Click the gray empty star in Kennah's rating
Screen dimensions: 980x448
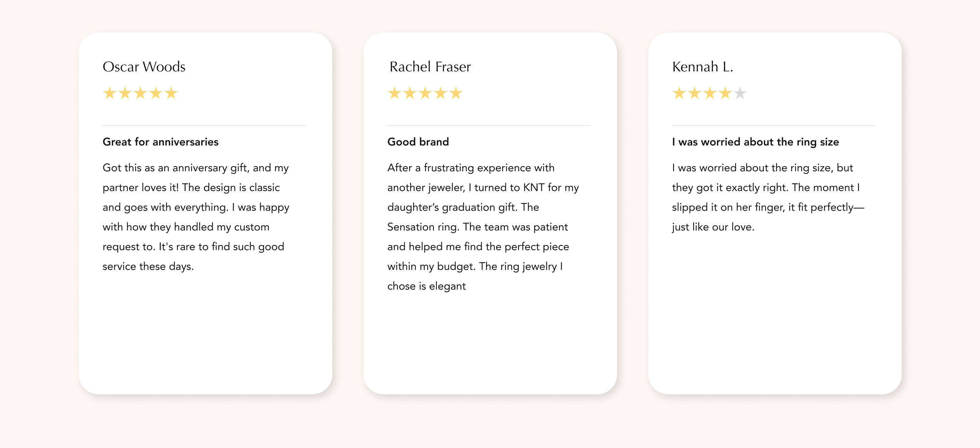tap(740, 93)
